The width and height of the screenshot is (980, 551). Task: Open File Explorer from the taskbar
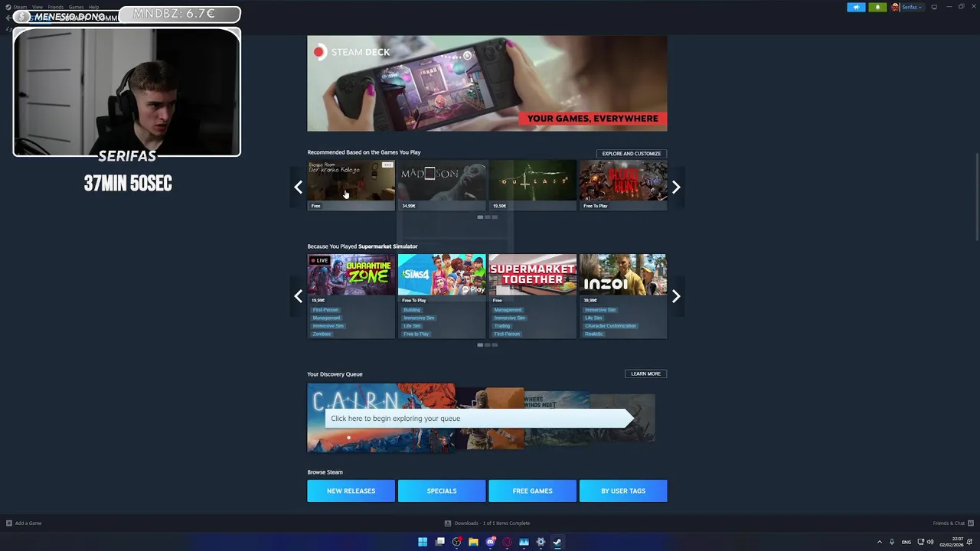coord(473,542)
